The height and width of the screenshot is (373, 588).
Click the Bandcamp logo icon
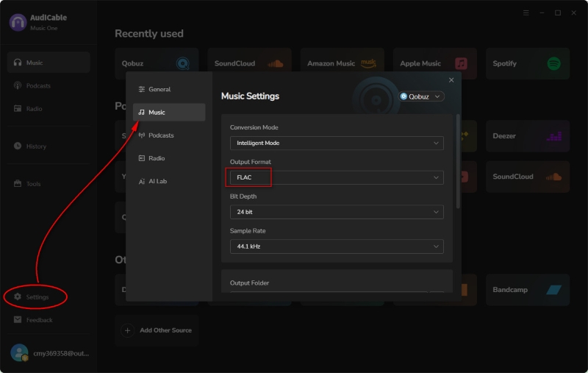point(554,290)
